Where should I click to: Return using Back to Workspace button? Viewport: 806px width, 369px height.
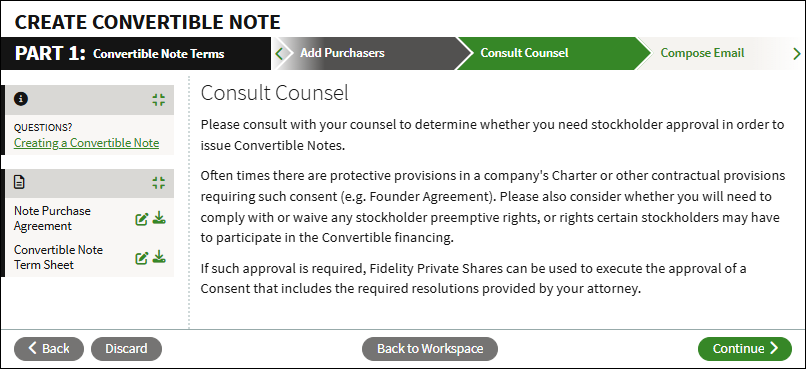click(x=430, y=348)
